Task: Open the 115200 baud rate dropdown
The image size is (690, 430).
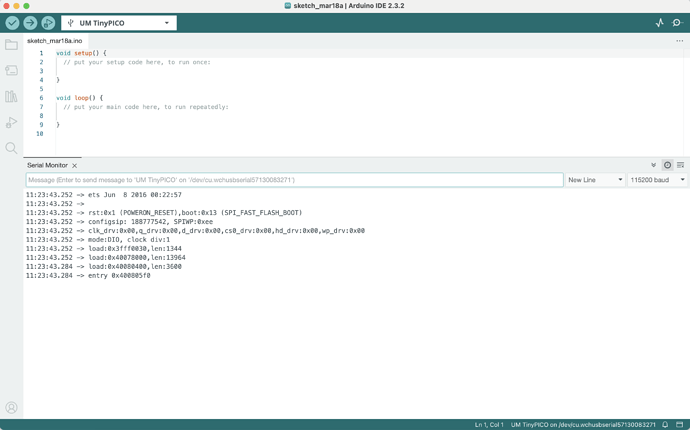Action: pyautogui.click(x=657, y=180)
